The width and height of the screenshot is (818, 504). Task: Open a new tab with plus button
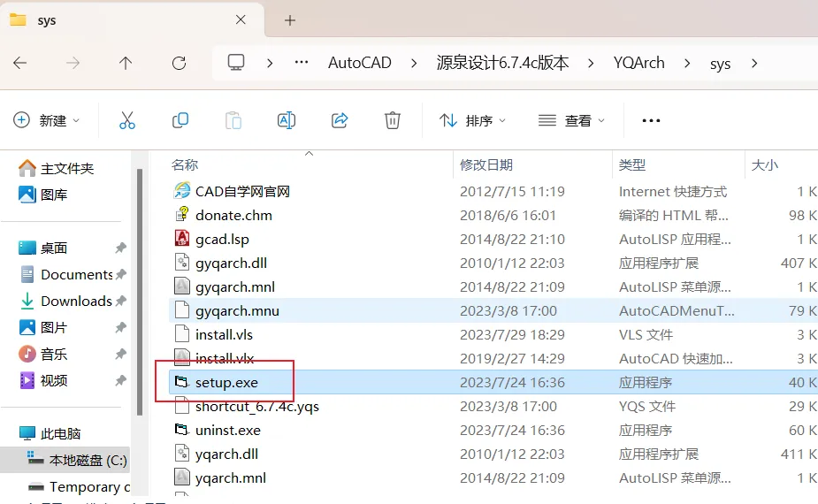pos(290,20)
